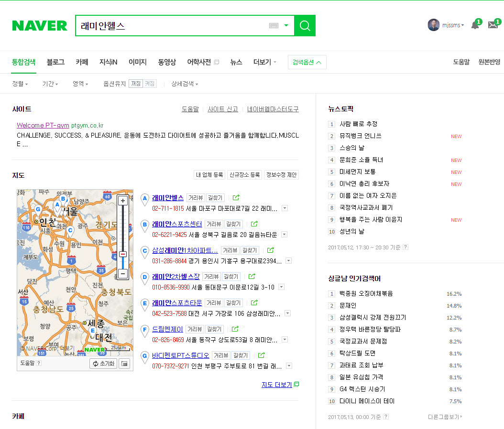Collapse the 검색옵션 search options button

pos(307,62)
